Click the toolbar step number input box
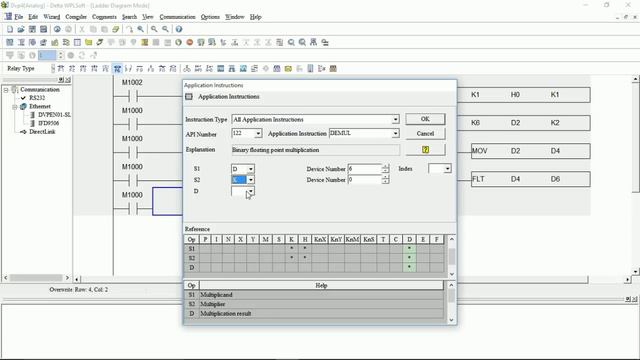Viewport: 640px width, 360px height. tap(47, 55)
